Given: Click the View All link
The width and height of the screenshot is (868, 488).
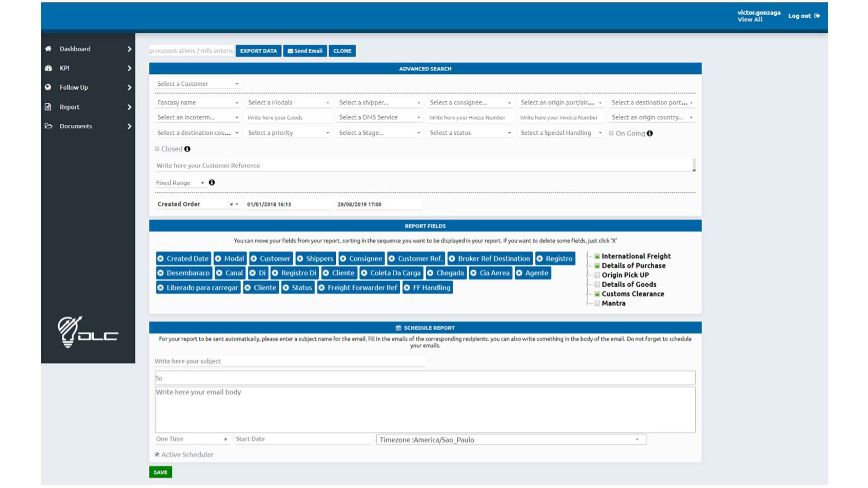Looking at the screenshot, I should [x=750, y=20].
